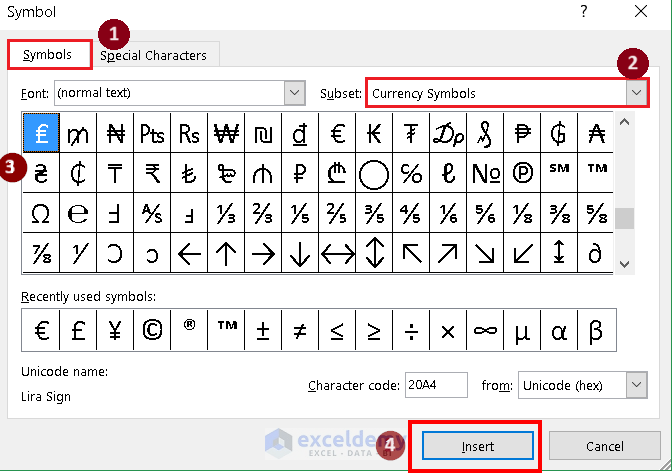The width and height of the screenshot is (672, 475).
Task: Select the Numero sign symbol
Action: (485, 172)
